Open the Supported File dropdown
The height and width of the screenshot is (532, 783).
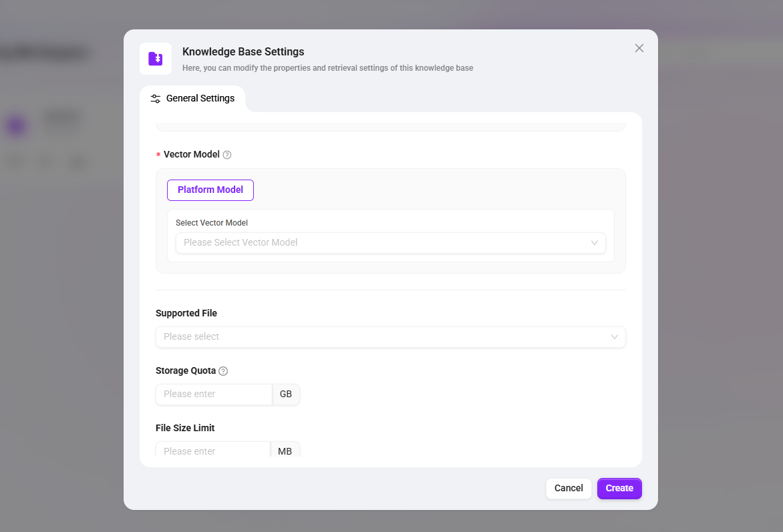(x=391, y=337)
